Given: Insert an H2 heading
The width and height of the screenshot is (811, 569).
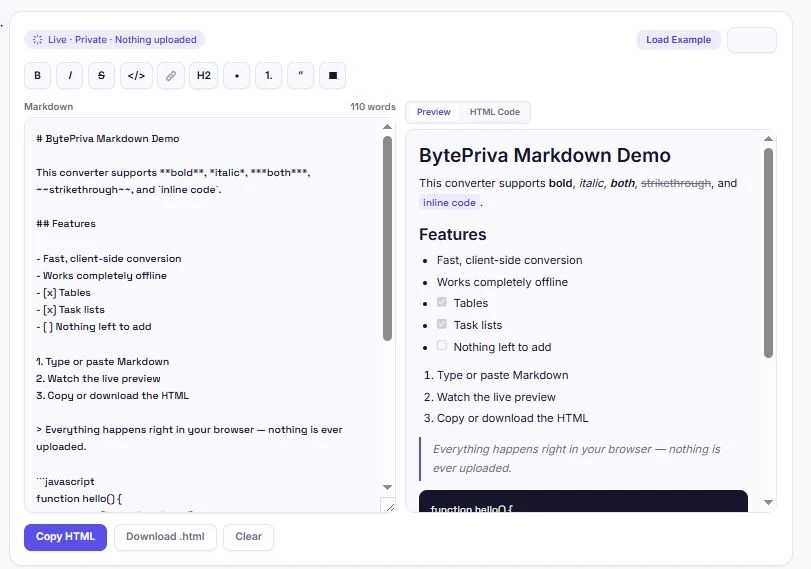Looking at the screenshot, I should 204,76.
